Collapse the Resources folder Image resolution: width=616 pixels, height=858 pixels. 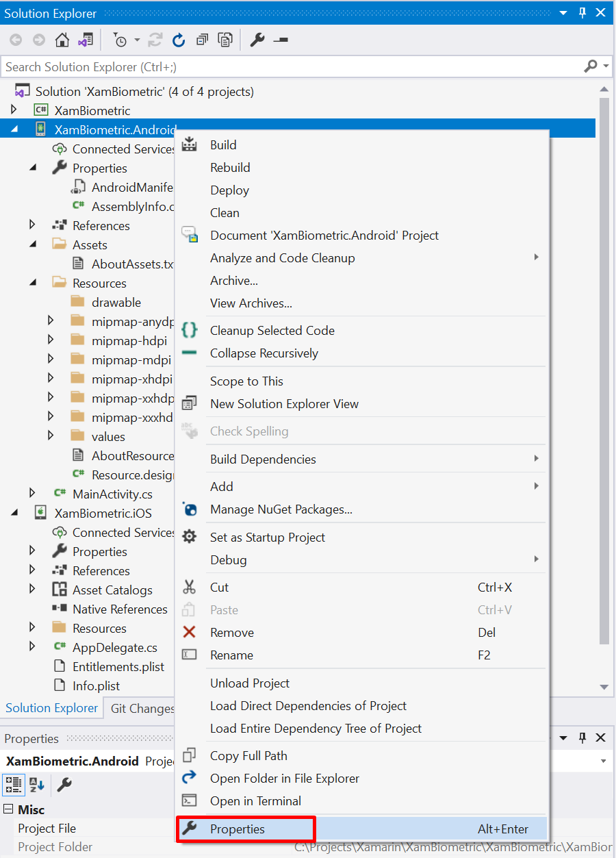34,282
